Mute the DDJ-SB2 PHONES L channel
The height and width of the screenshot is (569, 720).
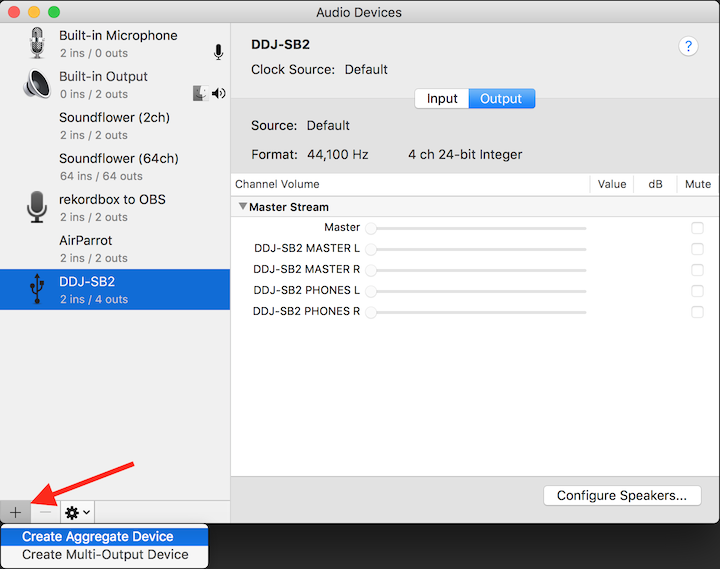click(x=697, y=291)
